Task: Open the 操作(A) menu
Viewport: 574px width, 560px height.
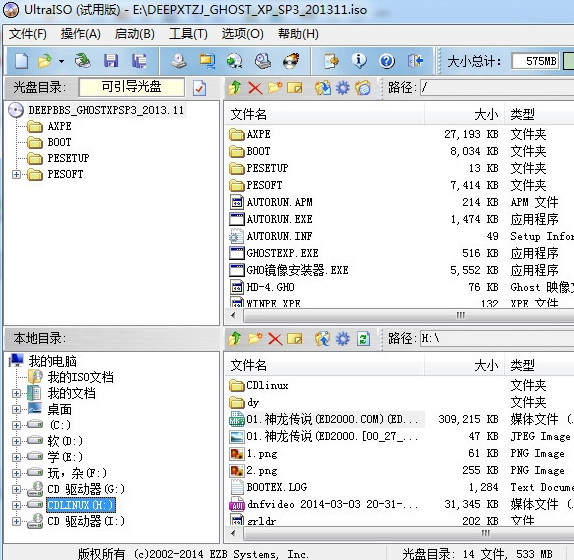Action: 81,34
